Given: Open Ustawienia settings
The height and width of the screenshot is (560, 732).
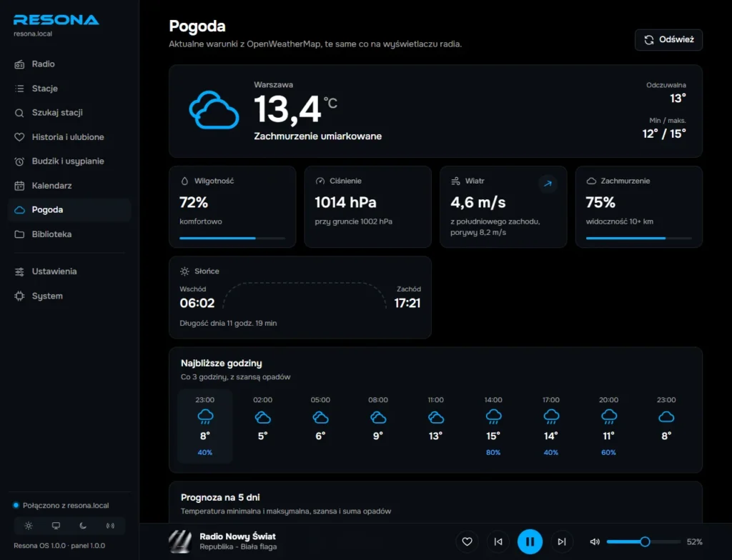Looking at the screenshot, I should 69,271.
